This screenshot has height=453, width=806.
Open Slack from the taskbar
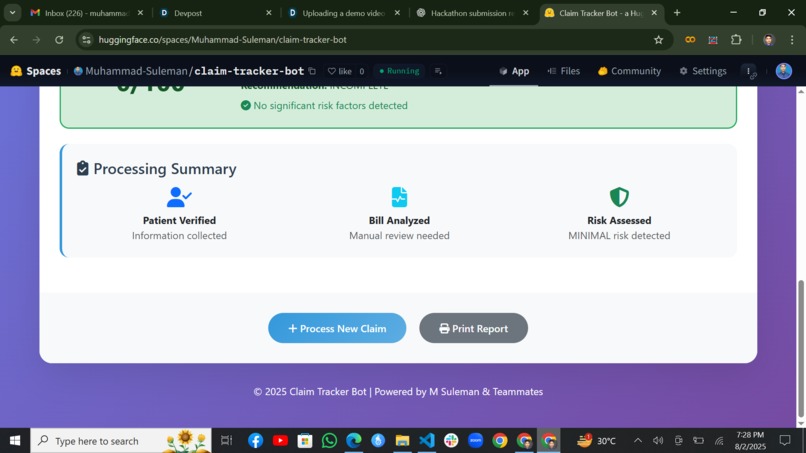pyautogui.click(x=451, y=441)
